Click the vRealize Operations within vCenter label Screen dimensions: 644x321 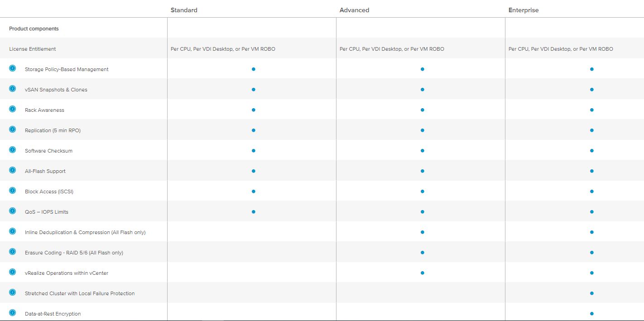tap(67, 273)
